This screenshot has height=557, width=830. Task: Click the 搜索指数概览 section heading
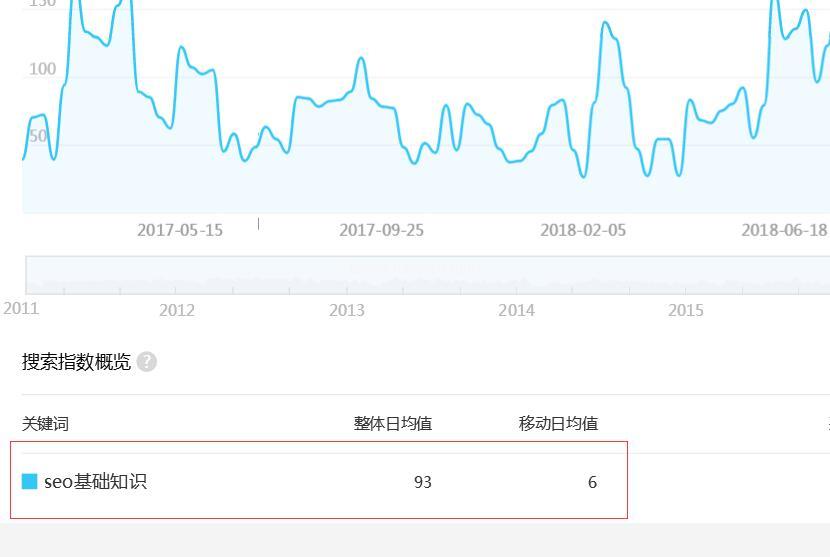tap(76, 362)
